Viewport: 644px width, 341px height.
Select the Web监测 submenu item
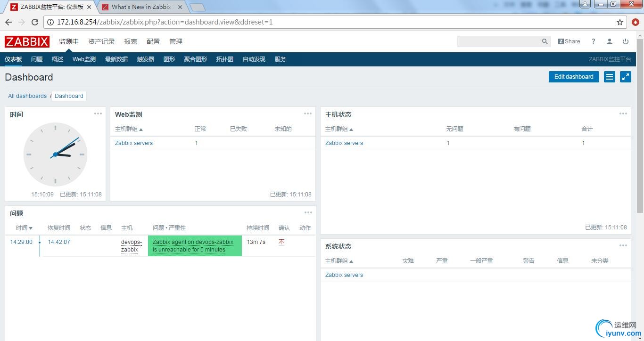[84, 59]
